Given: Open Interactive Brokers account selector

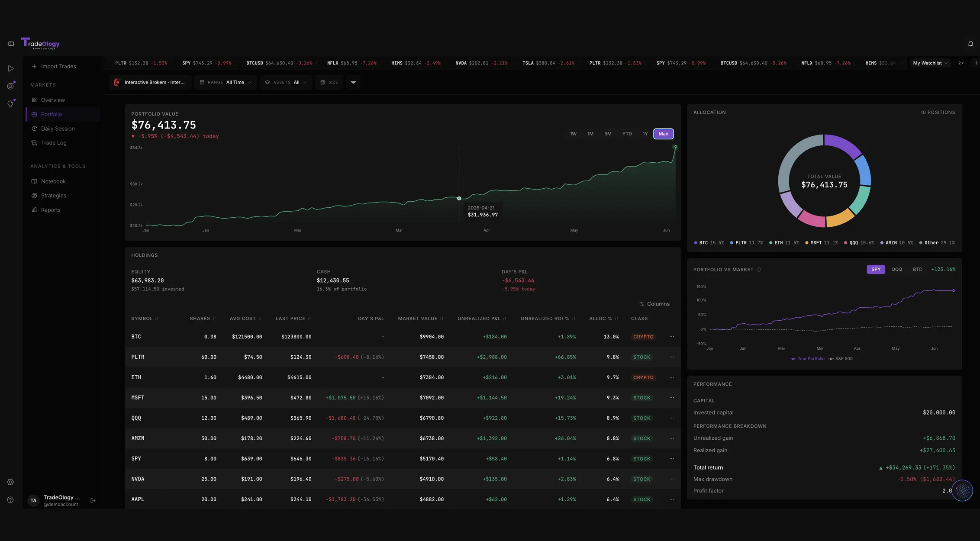Looking at the screenshot, I should tap(150, 82).
